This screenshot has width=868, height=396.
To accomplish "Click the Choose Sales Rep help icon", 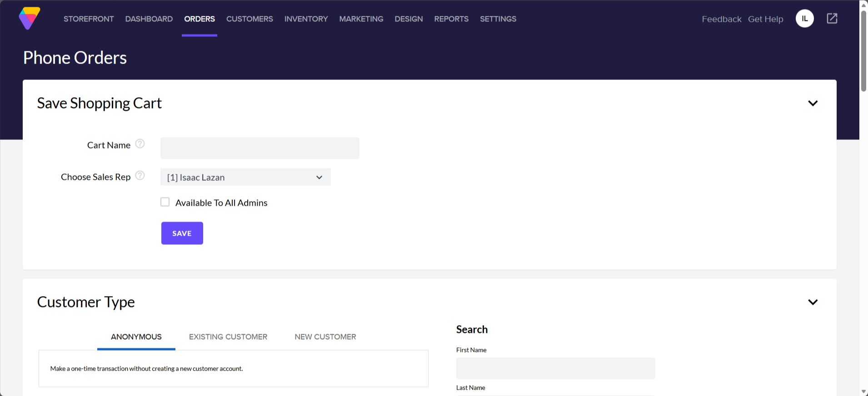I will 140,176.
